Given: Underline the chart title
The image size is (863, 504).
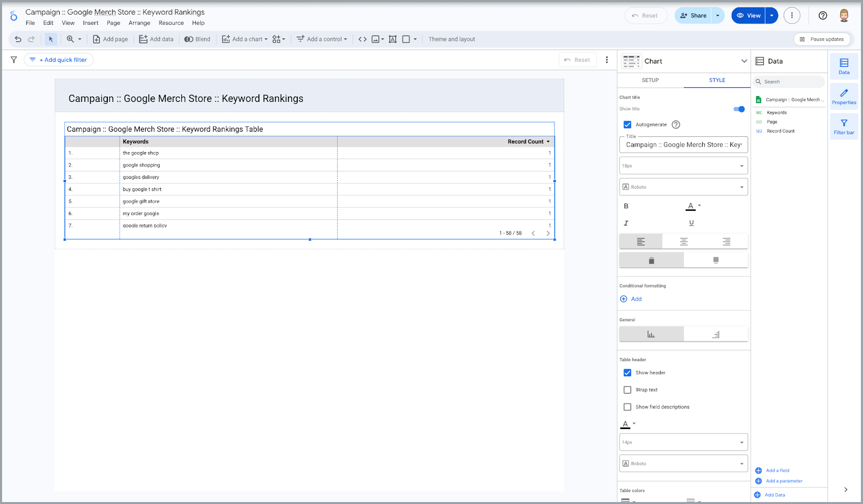Looking at the screenshot, I should point(691,223).
